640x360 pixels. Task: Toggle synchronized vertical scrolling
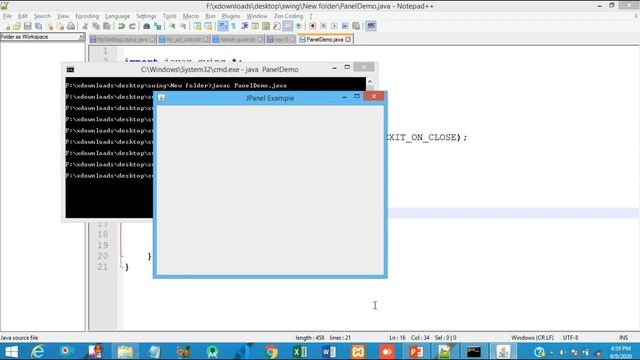click(198, 26)
